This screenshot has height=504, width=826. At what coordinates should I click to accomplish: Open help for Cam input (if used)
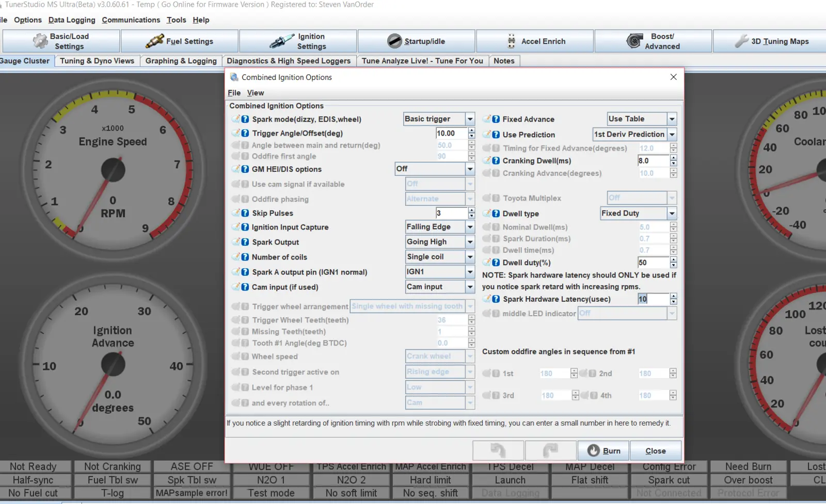point(245,287)
